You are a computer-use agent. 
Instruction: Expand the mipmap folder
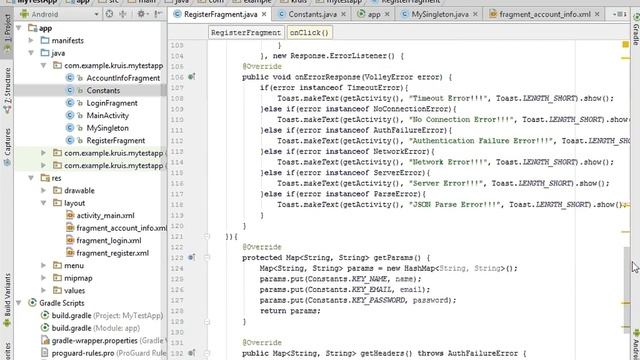(44, 278)
